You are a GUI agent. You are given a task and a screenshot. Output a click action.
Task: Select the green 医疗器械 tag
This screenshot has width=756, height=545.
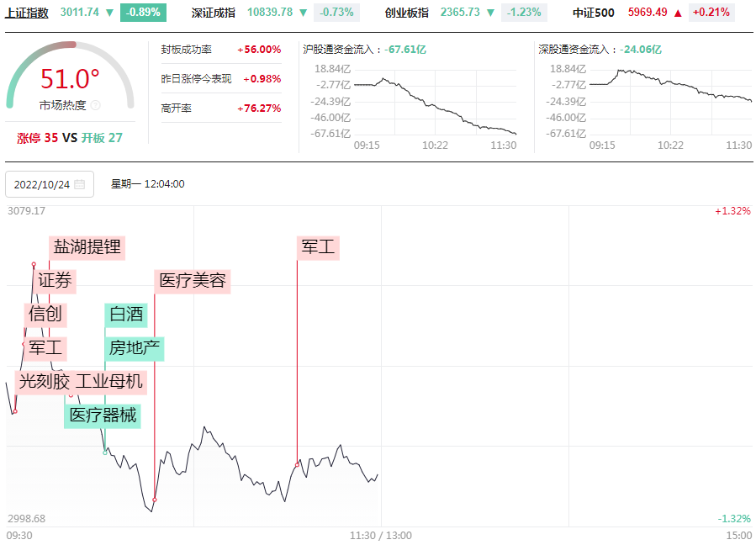tap(102, 415)
